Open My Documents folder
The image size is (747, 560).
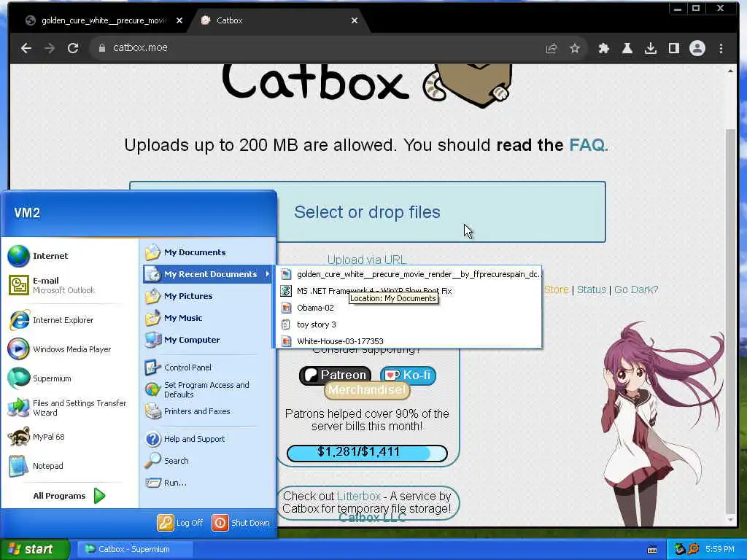[208, 252]
